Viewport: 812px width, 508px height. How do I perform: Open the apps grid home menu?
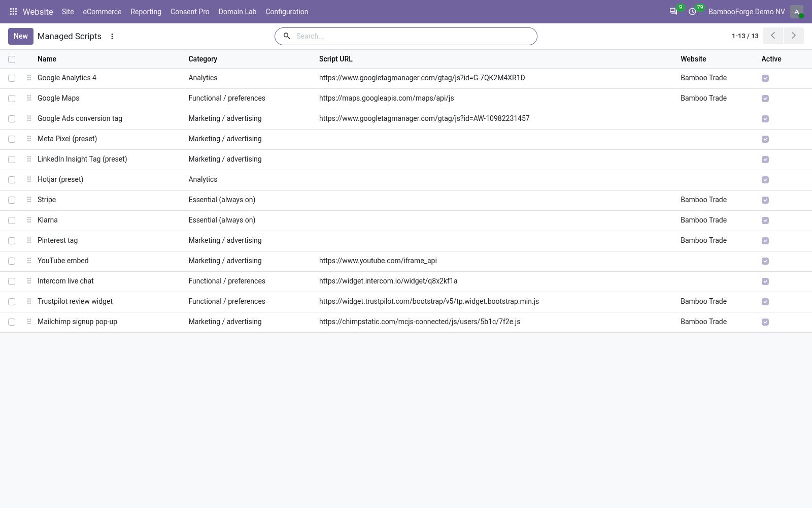[x=13, y=12]
